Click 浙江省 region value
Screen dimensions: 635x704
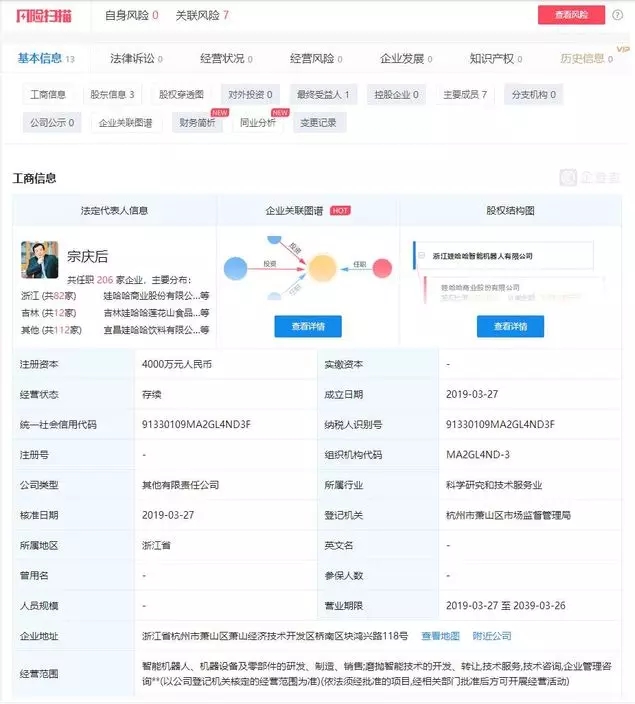156,546
